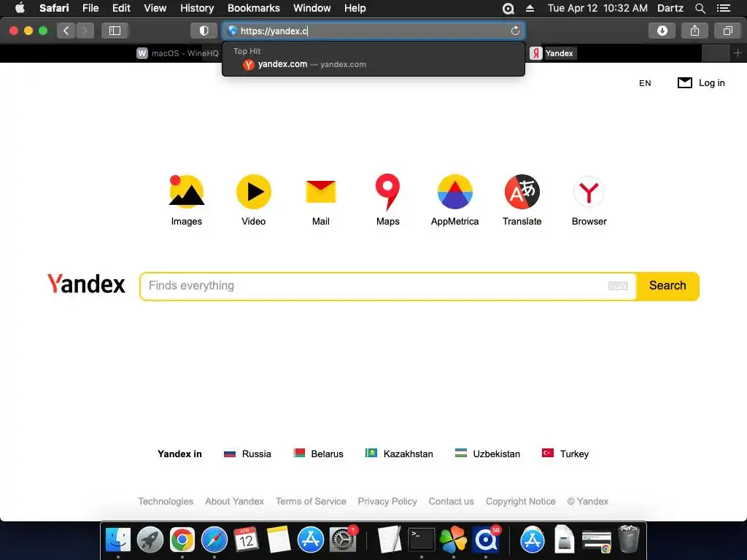Screen dimensions: 747x560
Task: Open the Safari menu
Action: tap(54, 8)
